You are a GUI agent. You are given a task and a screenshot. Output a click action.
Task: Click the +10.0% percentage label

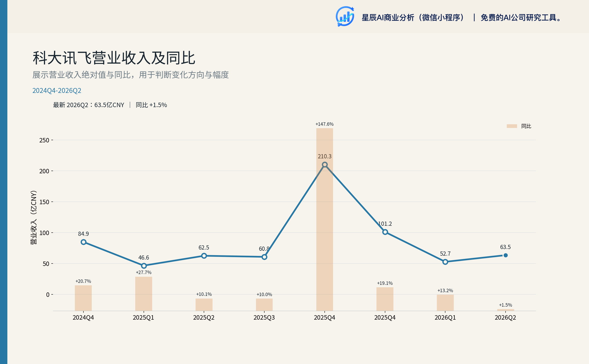click(264, 294)
